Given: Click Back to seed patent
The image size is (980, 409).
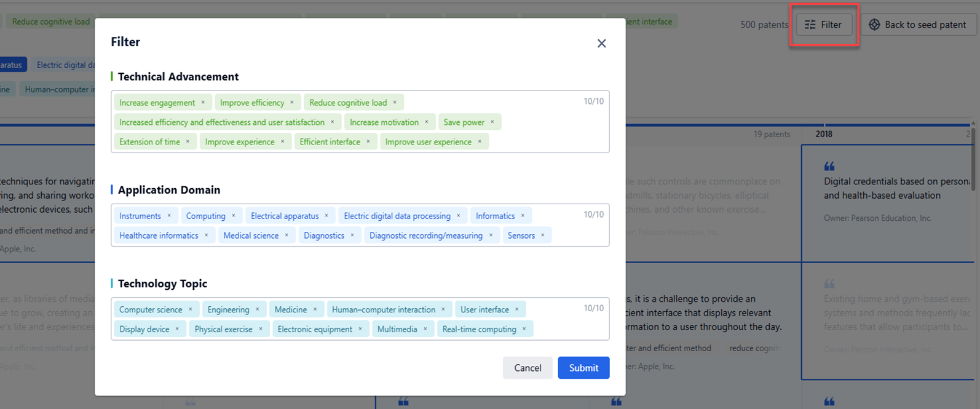Looking at the screenshot, I should point(918,25).
